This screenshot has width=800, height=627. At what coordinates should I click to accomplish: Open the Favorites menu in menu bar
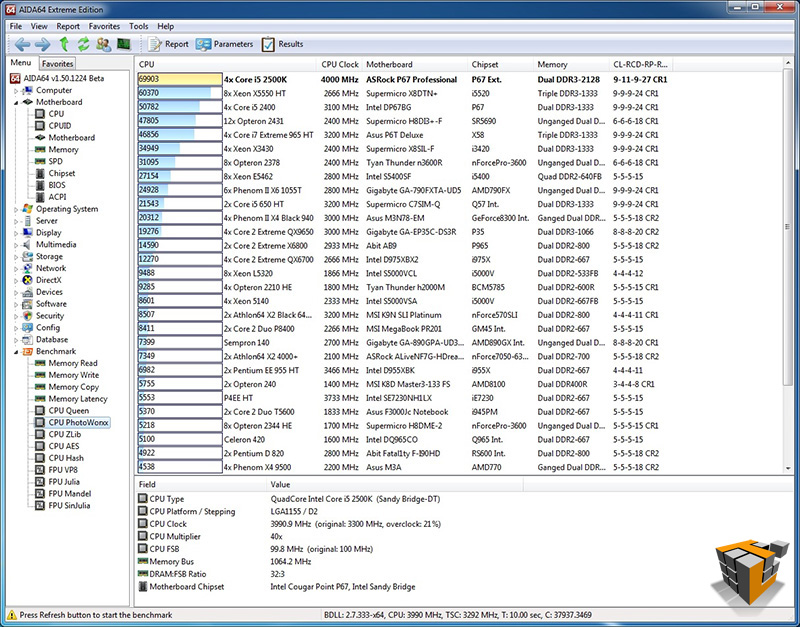pyautogui.click(x=104, y=26)
